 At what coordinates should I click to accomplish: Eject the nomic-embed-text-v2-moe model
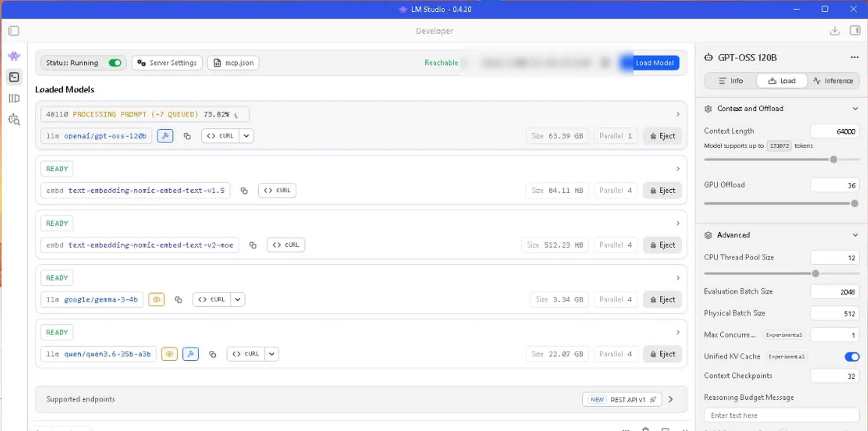tap(662, 245)
